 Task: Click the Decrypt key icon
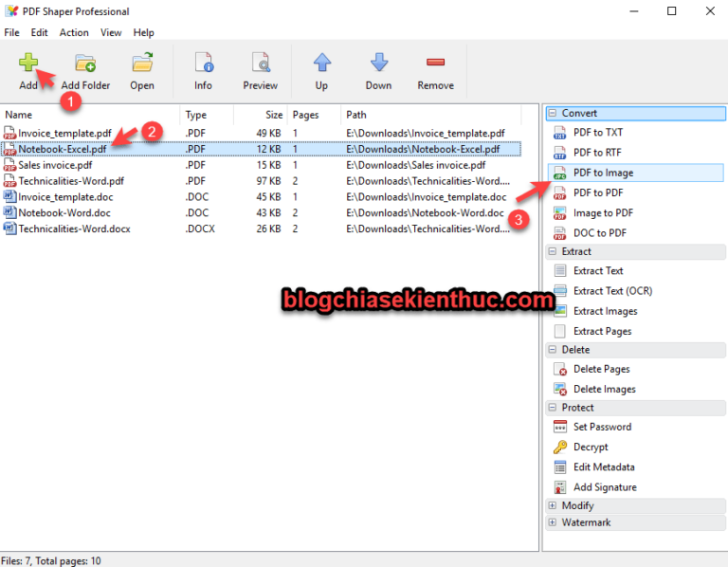[560, 447]
